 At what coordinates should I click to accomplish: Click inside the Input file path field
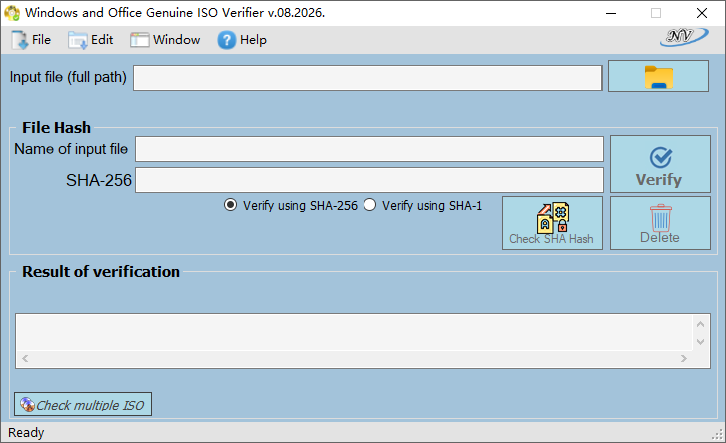(x=368, y=78)
